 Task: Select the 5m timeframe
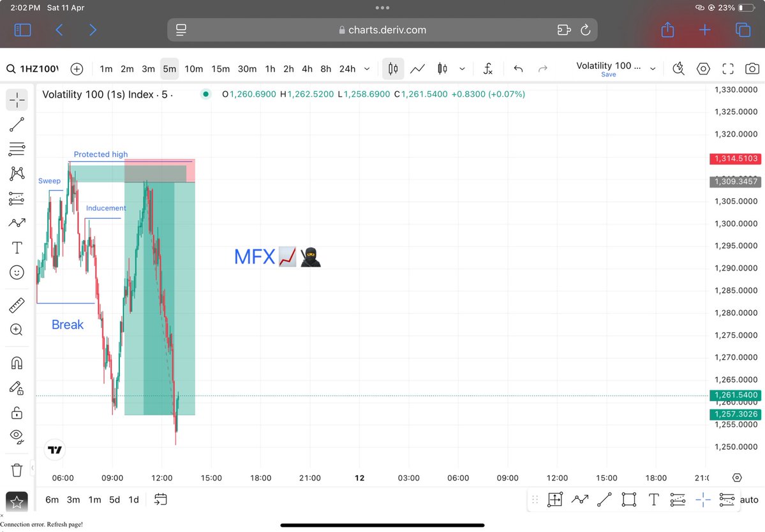click(169, 69)
